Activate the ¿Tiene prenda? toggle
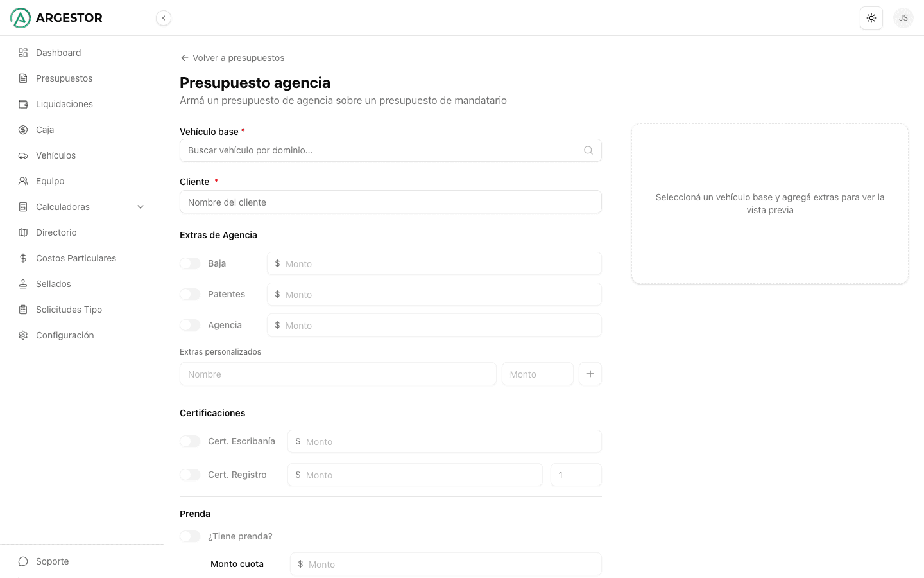Viewport: 924px width, 578px height. point(190,536)
